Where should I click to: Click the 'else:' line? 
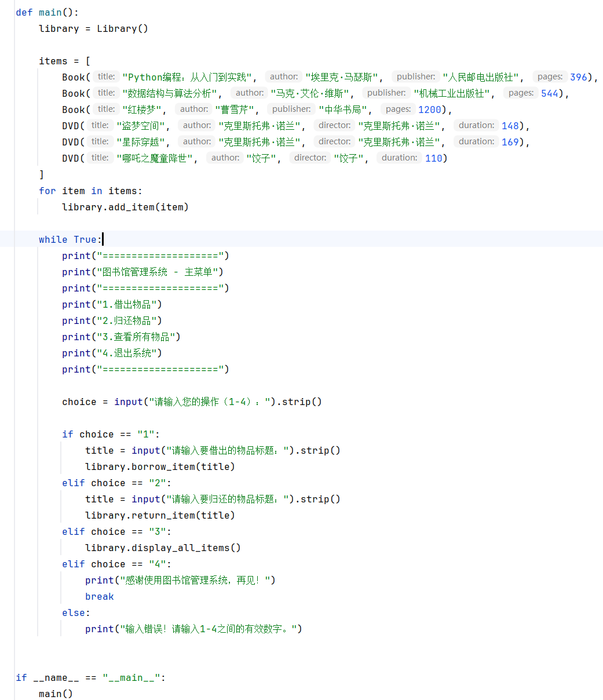[76, 612]
